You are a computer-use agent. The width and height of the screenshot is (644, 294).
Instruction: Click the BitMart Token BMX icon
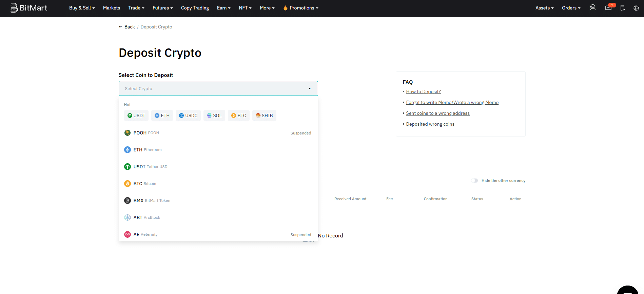click(128, 201)
